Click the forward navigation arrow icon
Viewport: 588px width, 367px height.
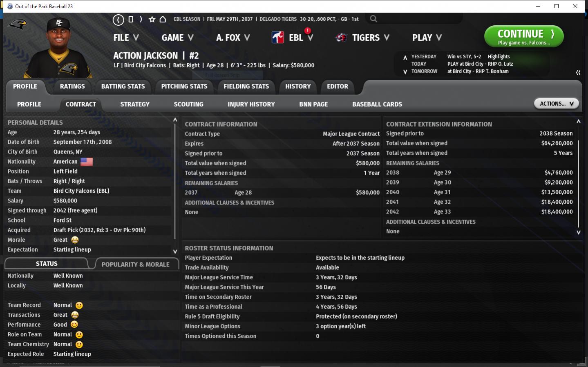141,19
